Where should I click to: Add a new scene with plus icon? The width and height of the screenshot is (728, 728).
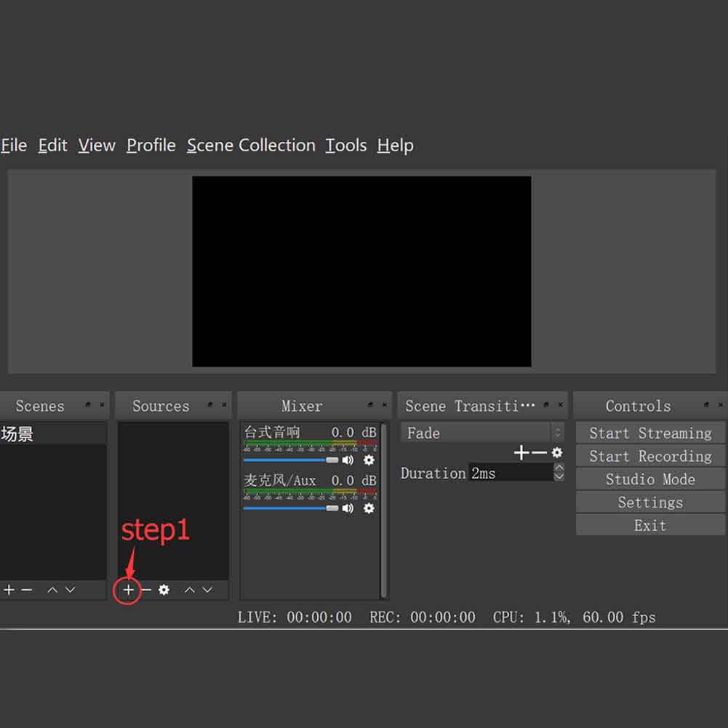pyautogui.click(x=9, y=590)
